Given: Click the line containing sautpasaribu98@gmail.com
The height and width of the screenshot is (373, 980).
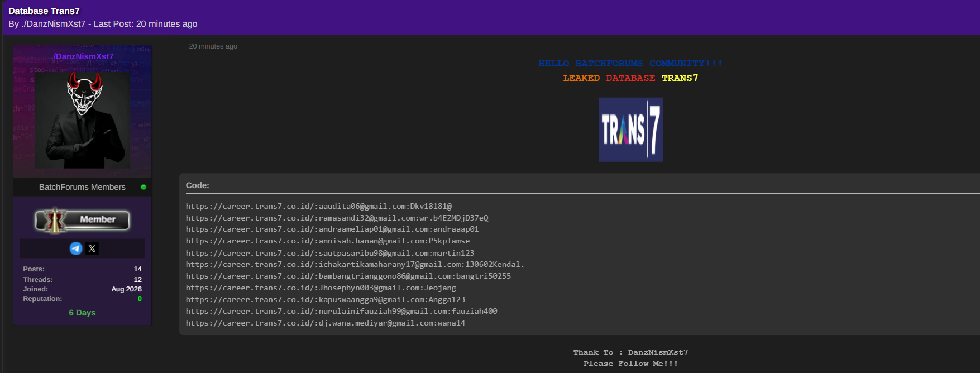Looking at the screenshot, I should coord(330,253).
